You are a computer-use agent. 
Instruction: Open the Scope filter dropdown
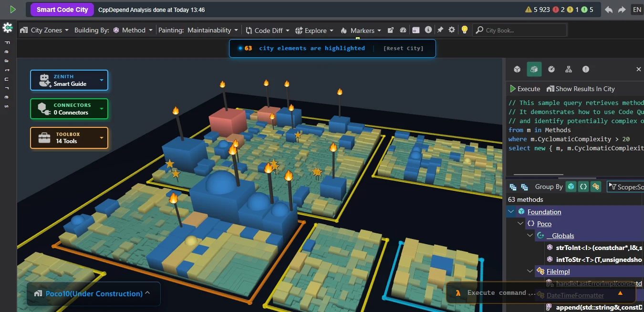[x=625, y=187]
